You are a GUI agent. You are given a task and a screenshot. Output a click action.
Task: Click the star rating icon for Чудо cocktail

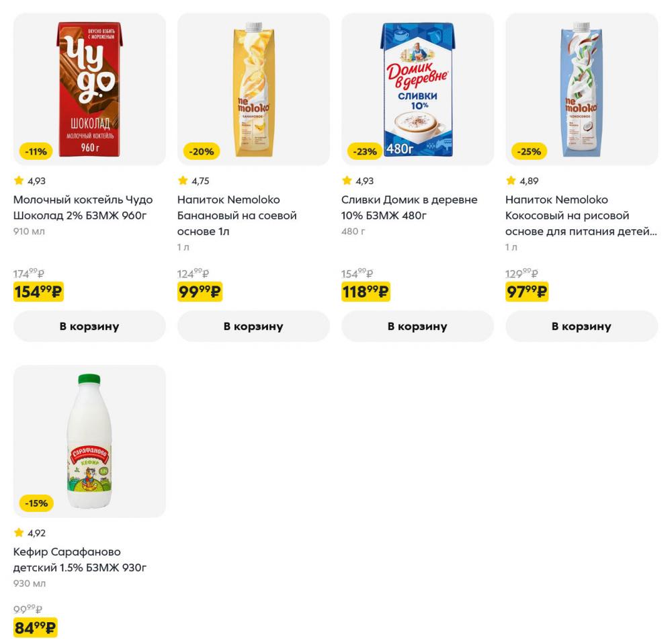[19, 181]
